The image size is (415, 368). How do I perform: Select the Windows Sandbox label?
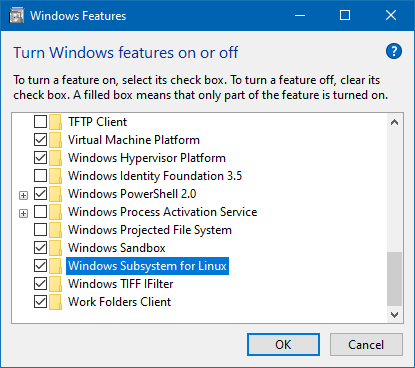point(117,248)
